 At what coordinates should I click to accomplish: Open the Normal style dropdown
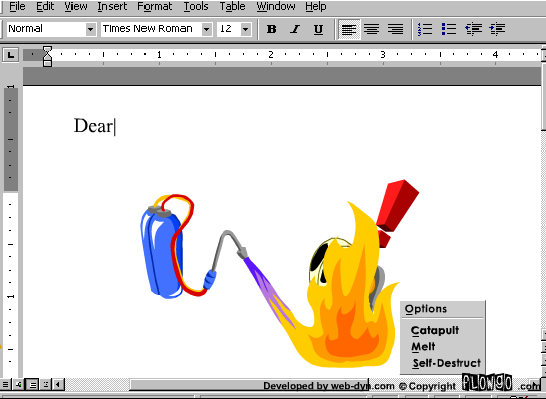(x=91, y=29)
